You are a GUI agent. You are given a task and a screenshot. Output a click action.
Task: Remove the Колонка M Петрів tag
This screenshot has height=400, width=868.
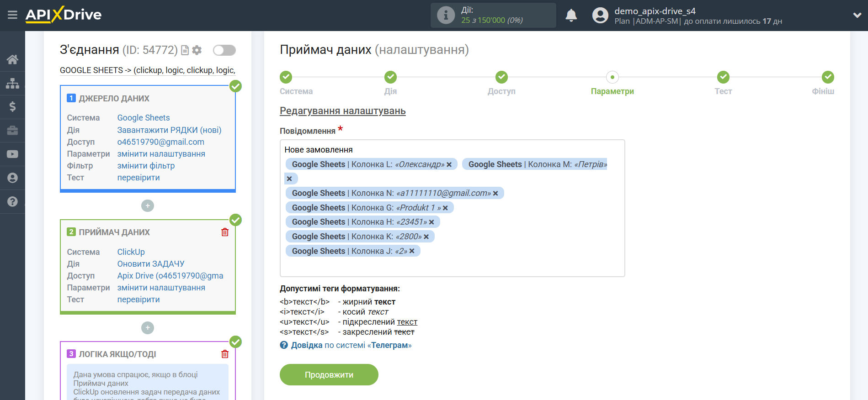click(x=289, y=179)
